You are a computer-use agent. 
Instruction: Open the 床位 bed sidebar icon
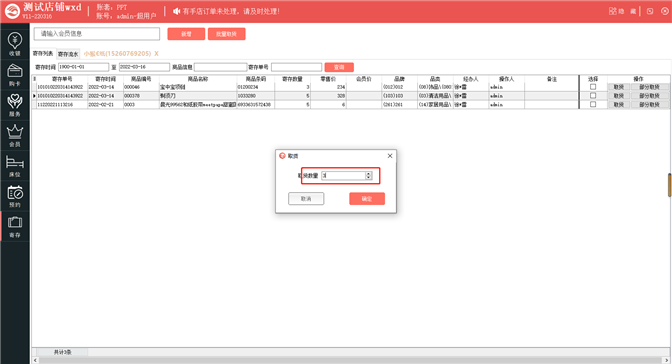pos(15,166)
